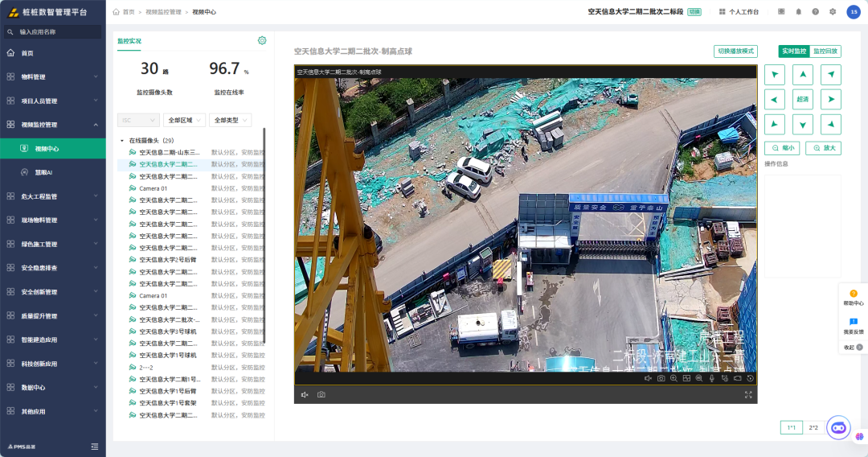Click the 切换播放模式 button

[x=735, y=51]
